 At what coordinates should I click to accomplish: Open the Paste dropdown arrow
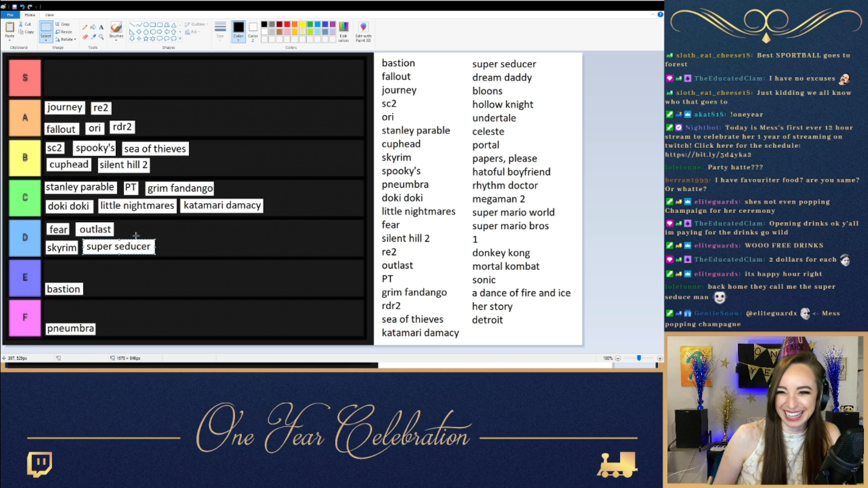click(x=9, y=40)
